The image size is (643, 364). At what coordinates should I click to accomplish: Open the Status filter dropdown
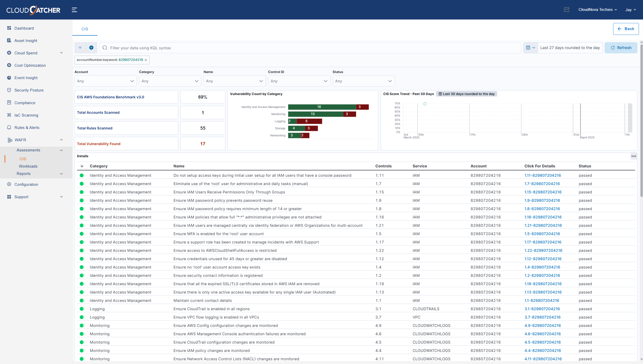(x=364, y=81)
